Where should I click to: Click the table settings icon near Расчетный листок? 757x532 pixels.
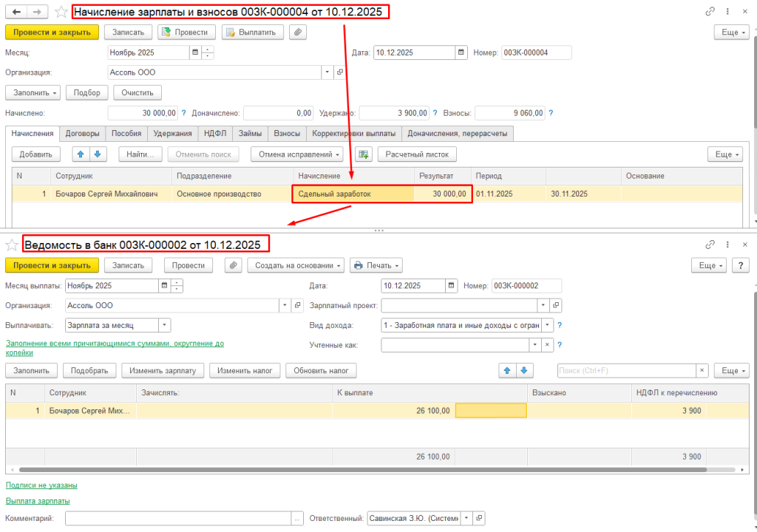coord(362,154)
